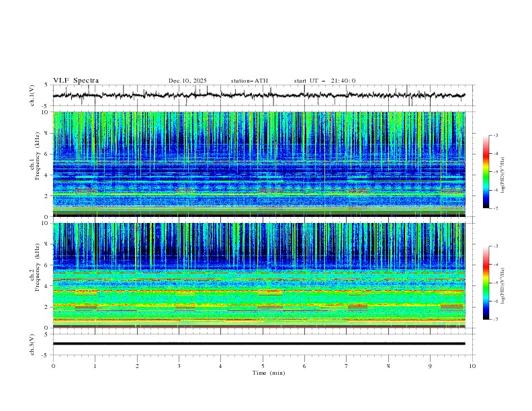The height and width of the screenshot is (411, 532).
Task: Click the 'ch.3(V)' axis label
Action: pyautogui.click(x=32, y=345)
